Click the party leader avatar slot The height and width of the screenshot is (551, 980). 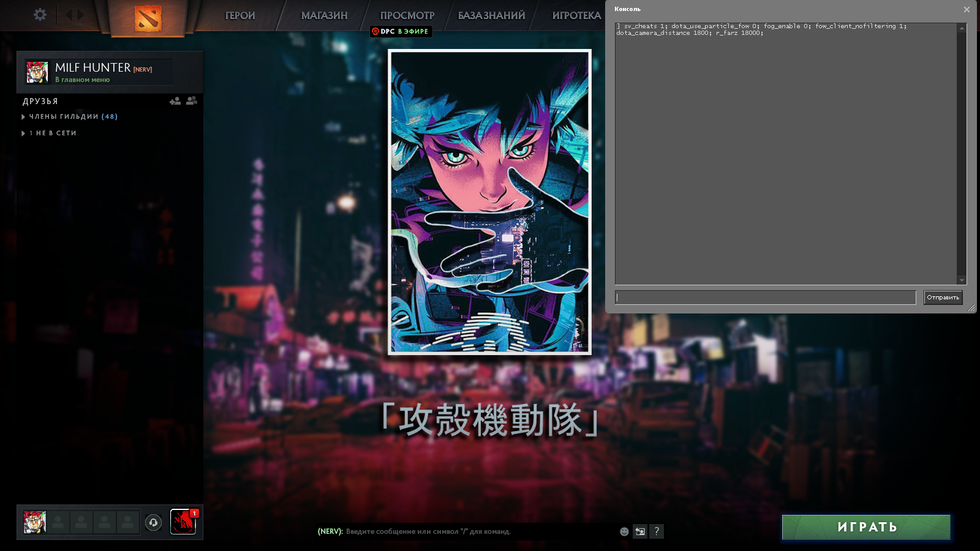pyautogui.click(x=35, y=522)
